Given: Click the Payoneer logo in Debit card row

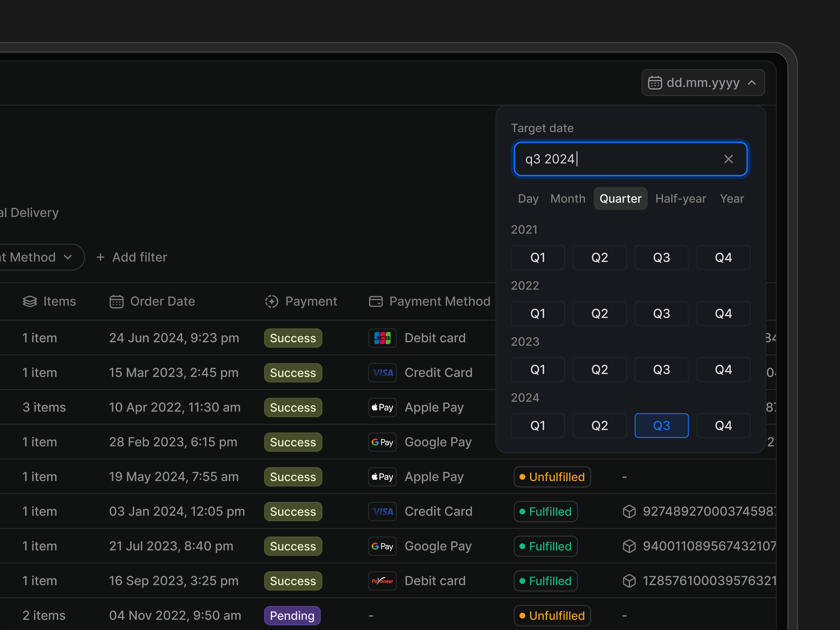Looking at the screenshot, I should [x=382, y=581].
